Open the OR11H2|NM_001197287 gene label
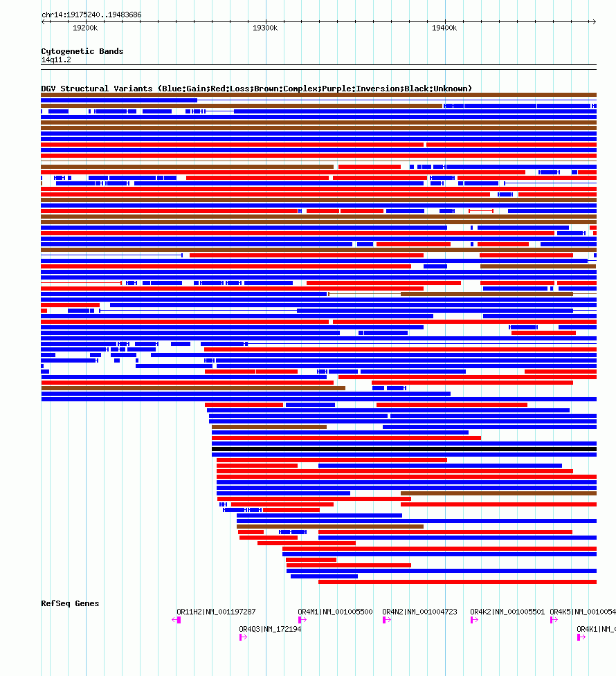The width and height of the screenshot is (616, 676). point(216,612)
